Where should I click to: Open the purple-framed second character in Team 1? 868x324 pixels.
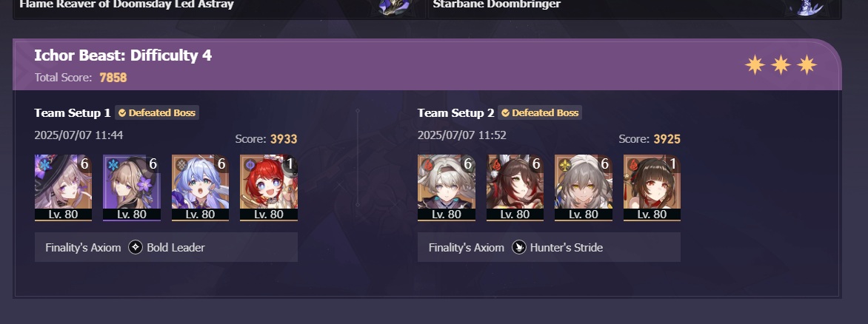[132, 187]
